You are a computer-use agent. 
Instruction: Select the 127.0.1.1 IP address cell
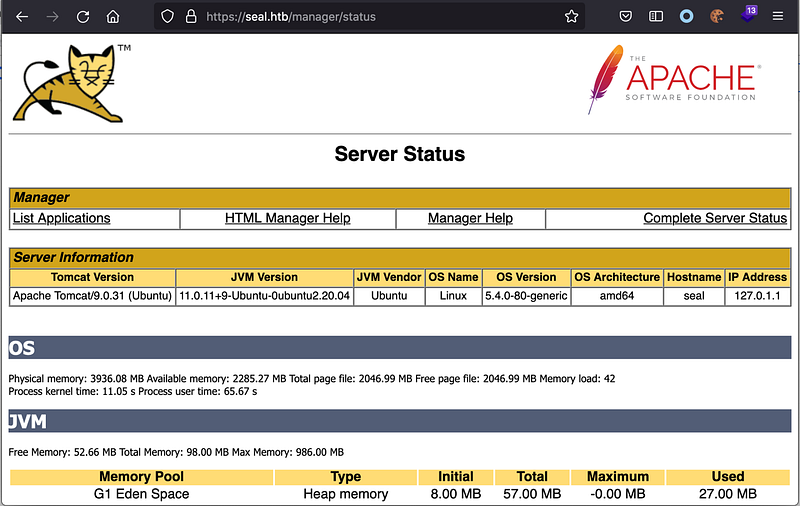tap(757, 296)
